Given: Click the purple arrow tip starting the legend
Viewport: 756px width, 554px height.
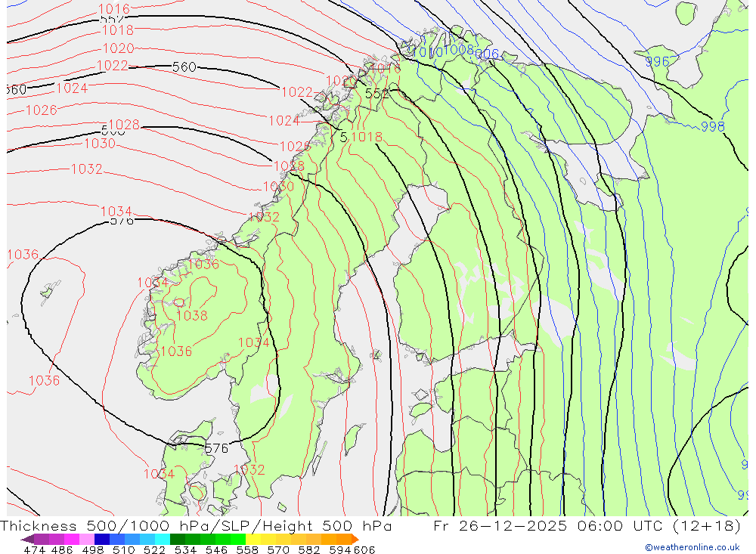Looking at the screenshot, I should click(x=27, y=539).
